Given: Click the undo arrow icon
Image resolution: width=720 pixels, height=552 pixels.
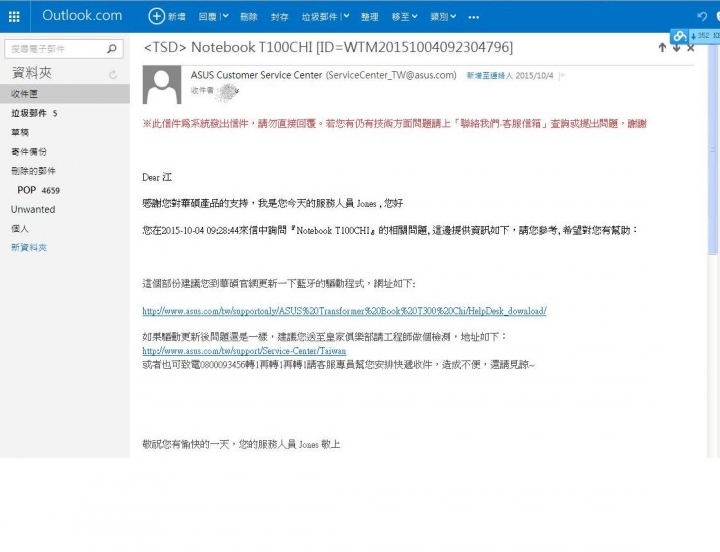Looking at the screenshot, I should click(702, 17).
